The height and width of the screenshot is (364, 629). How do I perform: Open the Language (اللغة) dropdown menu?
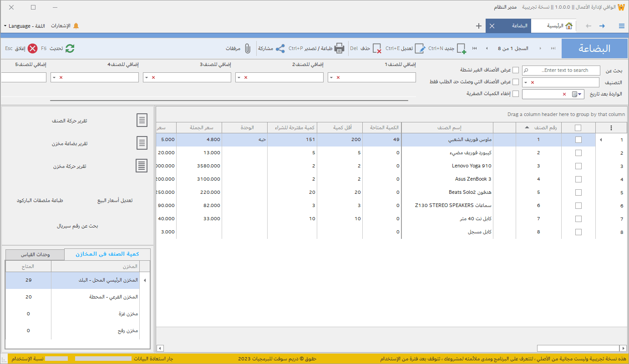click(x=25, y=26)
